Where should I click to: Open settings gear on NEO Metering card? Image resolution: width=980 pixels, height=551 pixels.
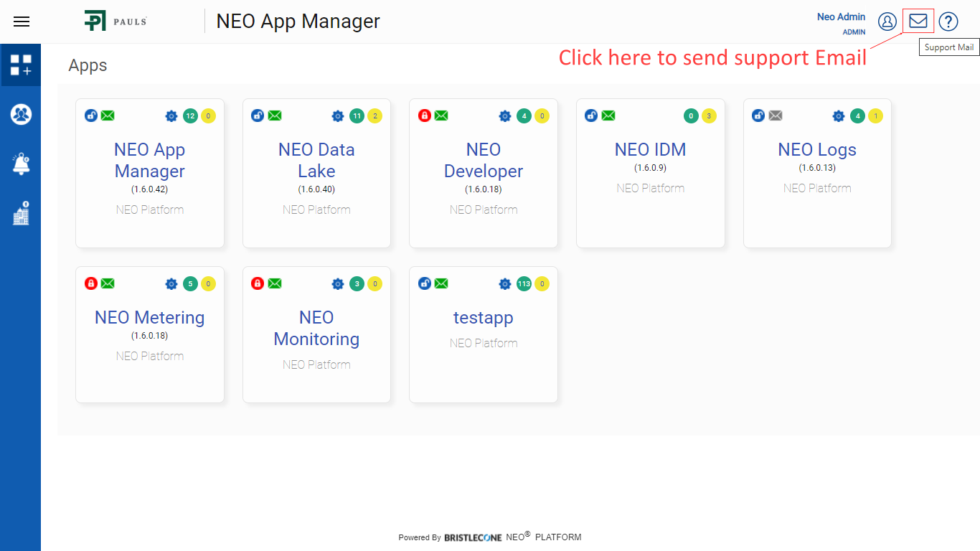pyautogui.click(x=171, y=284)
